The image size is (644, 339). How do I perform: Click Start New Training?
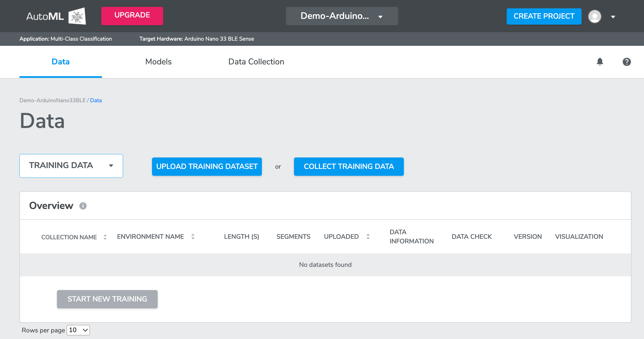(x=107, y=299)
